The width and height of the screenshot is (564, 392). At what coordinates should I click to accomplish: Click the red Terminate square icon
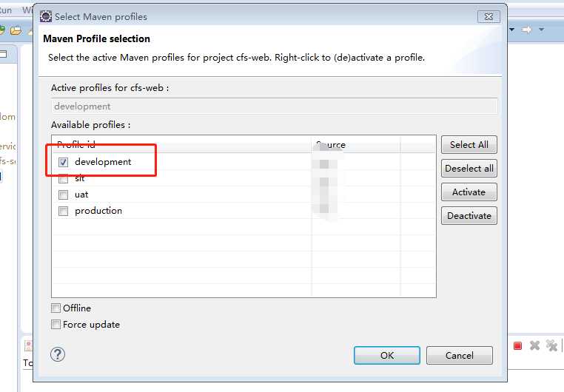[518, 345]
